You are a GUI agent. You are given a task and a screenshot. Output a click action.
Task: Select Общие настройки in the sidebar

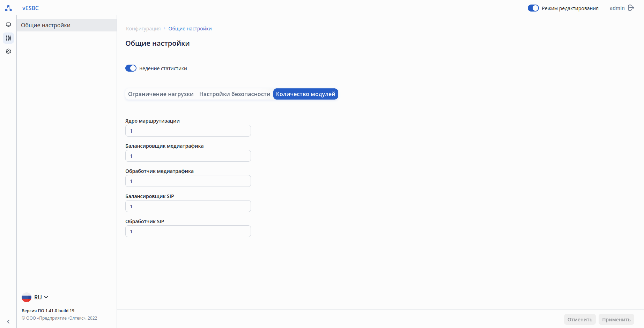67,25
